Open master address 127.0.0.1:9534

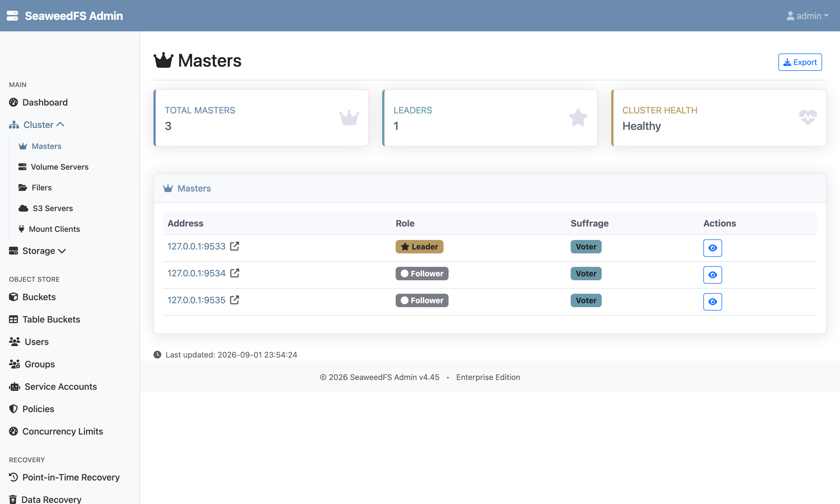coord(196,273)
